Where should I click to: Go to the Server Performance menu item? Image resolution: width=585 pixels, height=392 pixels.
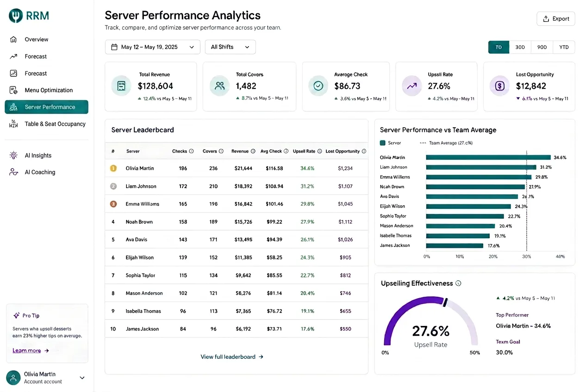coord(46,107)
